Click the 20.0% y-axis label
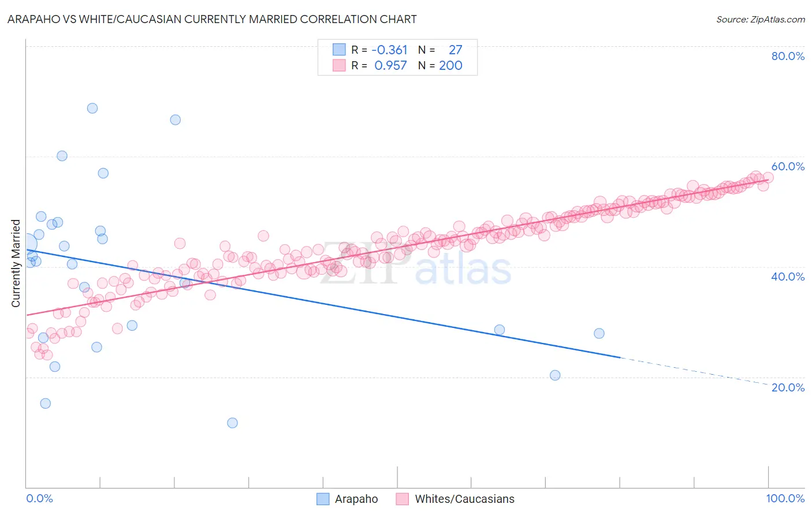The image size is (812, 515). coord(788,387)
